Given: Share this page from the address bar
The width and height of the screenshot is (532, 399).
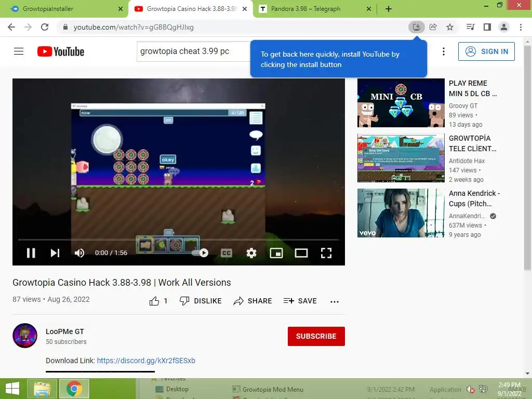Looking at the screenshot, I should [433, 27].
